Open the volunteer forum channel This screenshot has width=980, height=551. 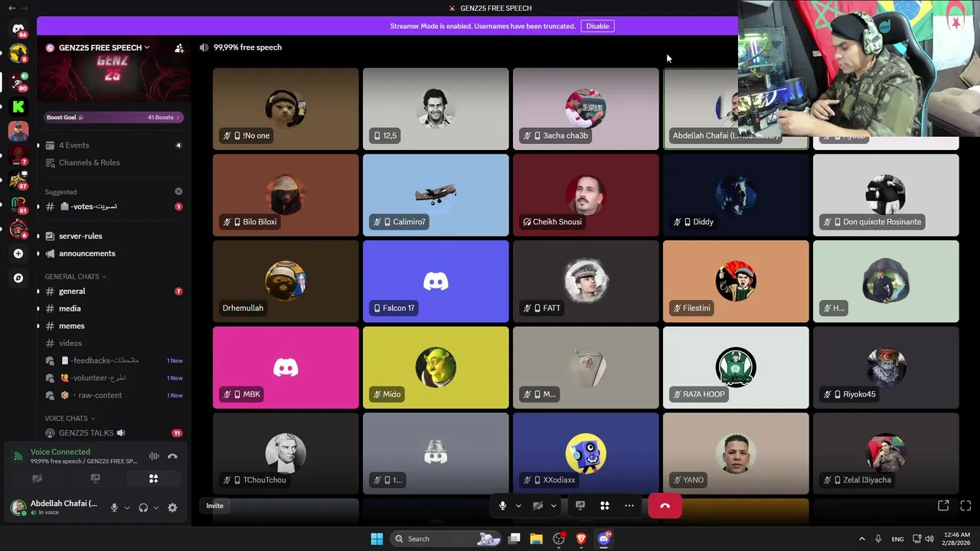tap(113, 378)
